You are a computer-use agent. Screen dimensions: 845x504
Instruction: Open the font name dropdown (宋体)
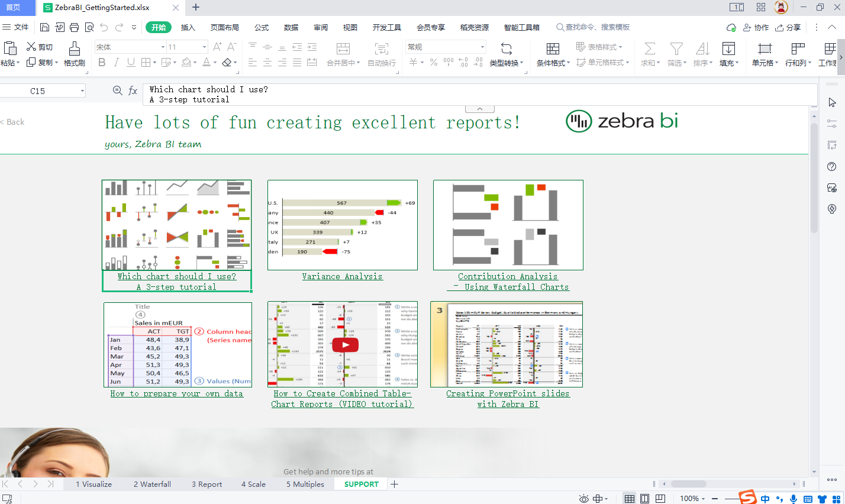(x=163, y=47)
